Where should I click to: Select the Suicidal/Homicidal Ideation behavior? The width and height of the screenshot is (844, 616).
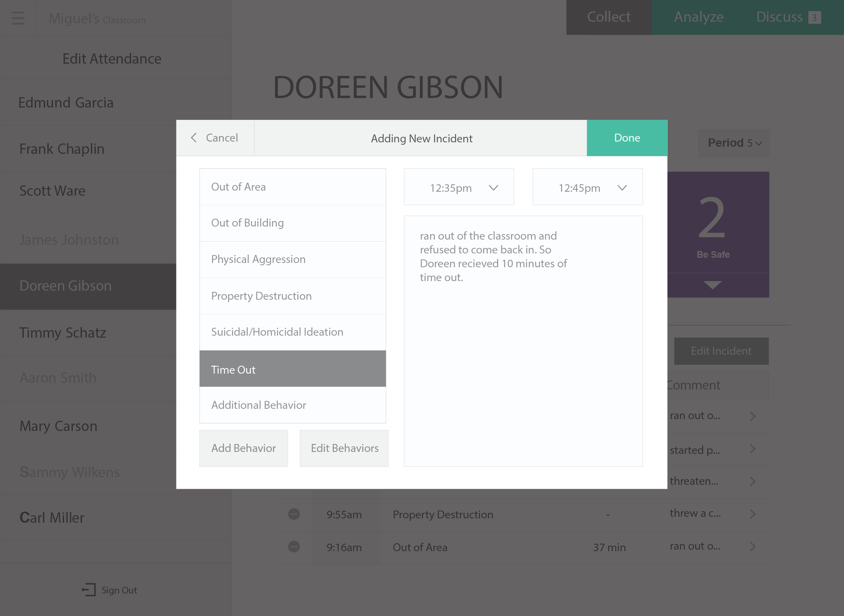coord(293,331)
